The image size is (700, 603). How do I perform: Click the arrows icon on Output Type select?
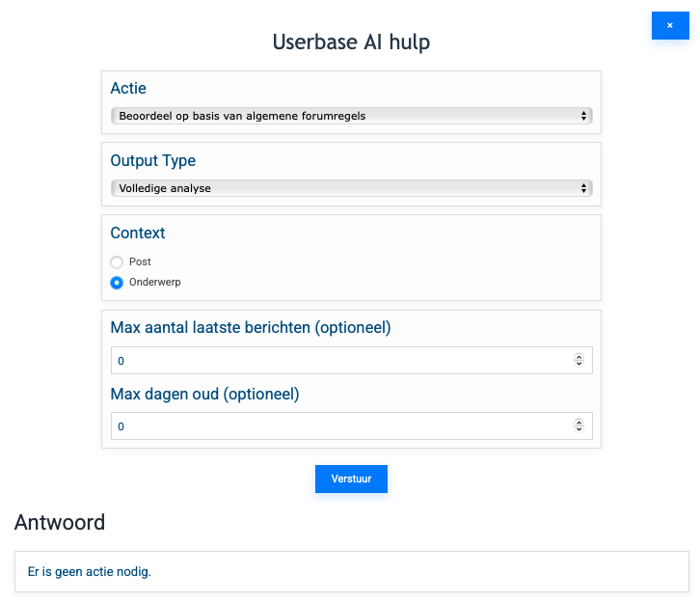584,188
